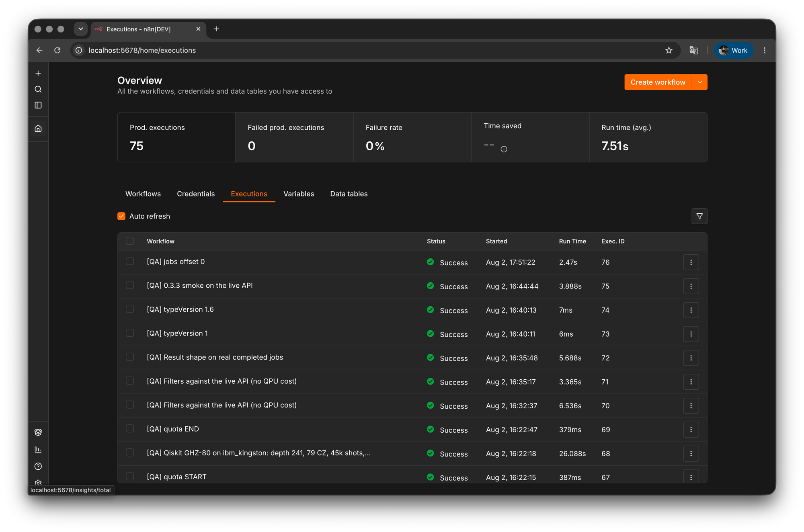Viewport: 804px width, 532px height.
Task: Open the executions filter funnel icon
Action: click(x=699, y=216)
